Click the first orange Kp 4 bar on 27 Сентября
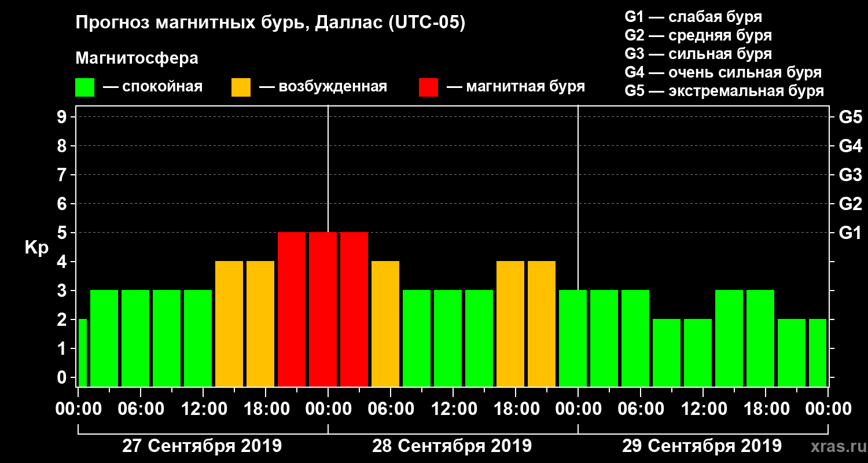 click(x=229, y=324)
